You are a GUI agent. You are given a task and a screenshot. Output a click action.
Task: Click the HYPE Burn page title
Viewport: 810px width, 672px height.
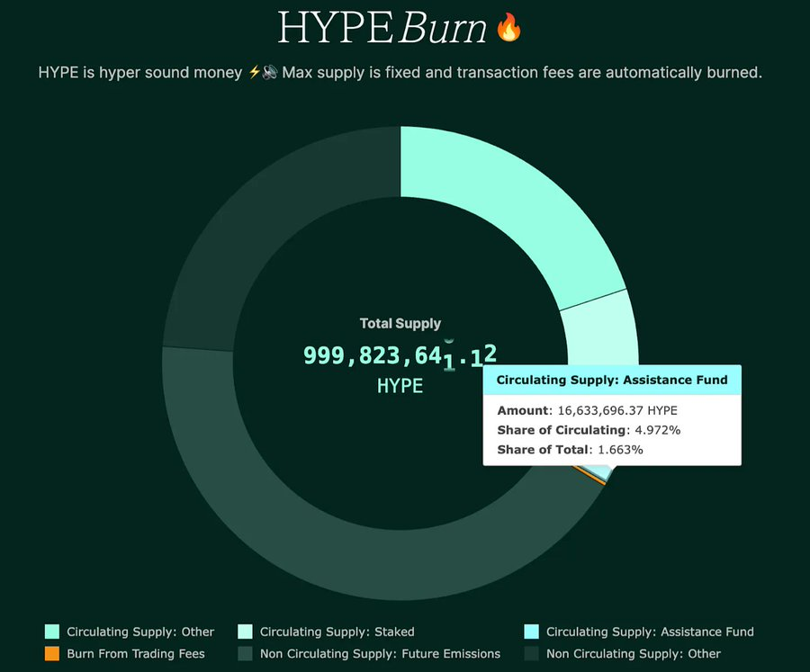coord(384,28)
